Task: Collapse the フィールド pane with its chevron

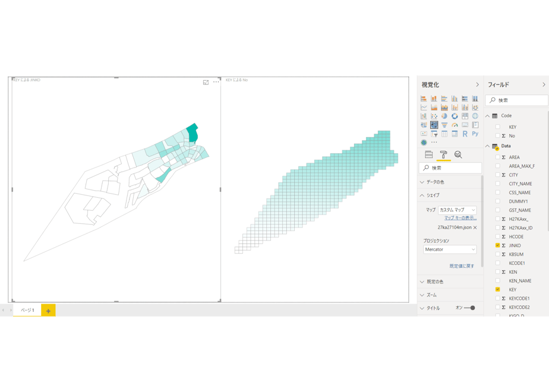Action: click(544, 85)
